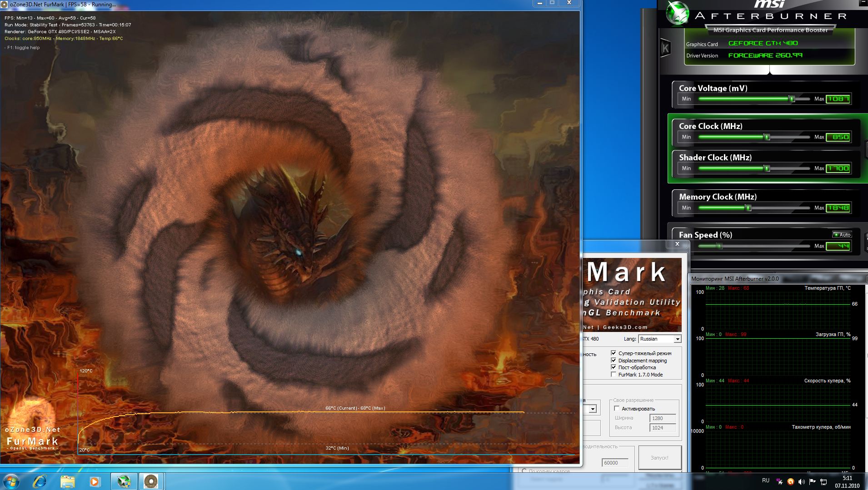Open the Windows Start menu
Viewport: 868px width, 490px height.
(11, 481)
